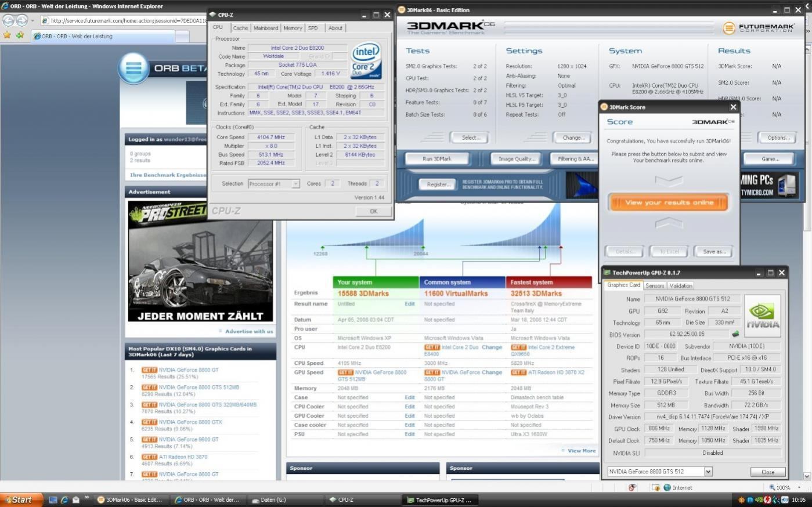Click GET IT badge beside Radeon HD 3870 X2
The width and height of the screenshot is (812, 507).
pos(518,372)
